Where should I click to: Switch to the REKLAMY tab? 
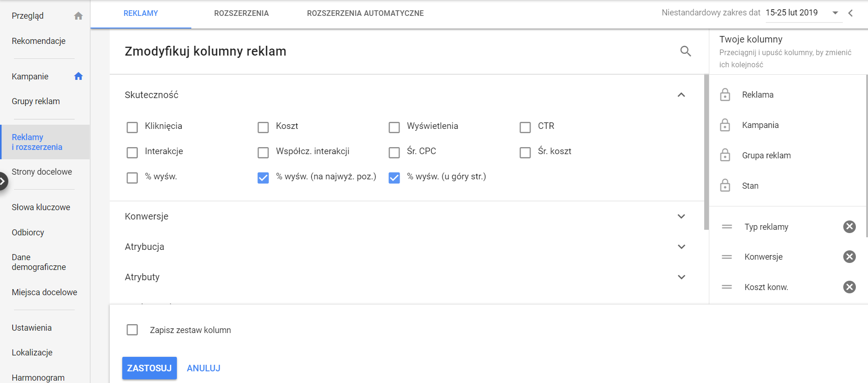pyautogui.click(x=141, y=14)
